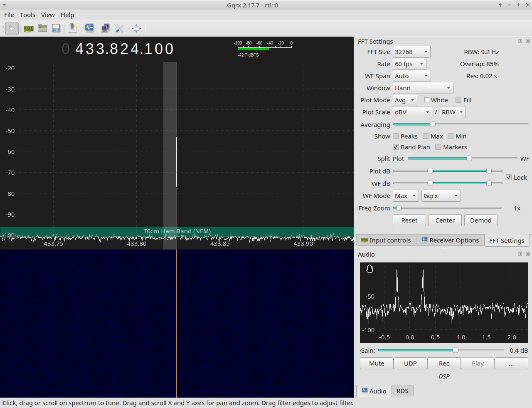Image resolution: width=532 pixels, height=408 pixels.
Task: Open the RBW plot scale dropdown
Action: click(x=453, y=112)
